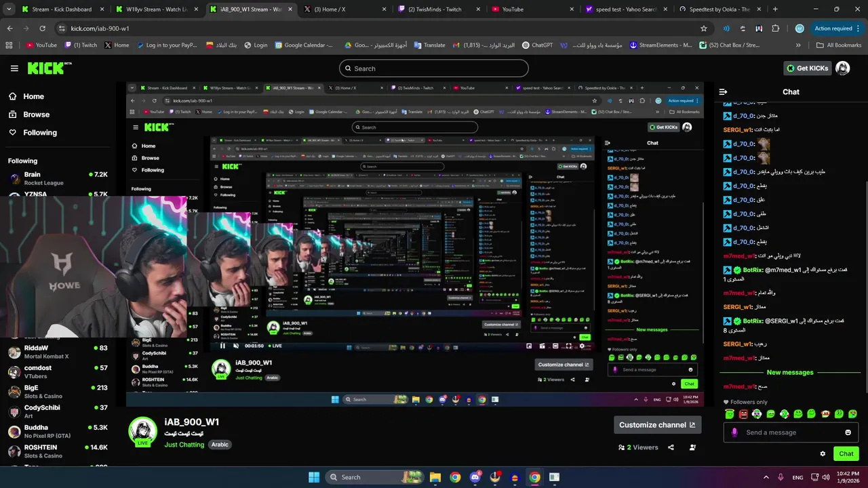Open the Chrome extensions puzzle icon
This screenshot has height=488, width=868.
(776, 28)
